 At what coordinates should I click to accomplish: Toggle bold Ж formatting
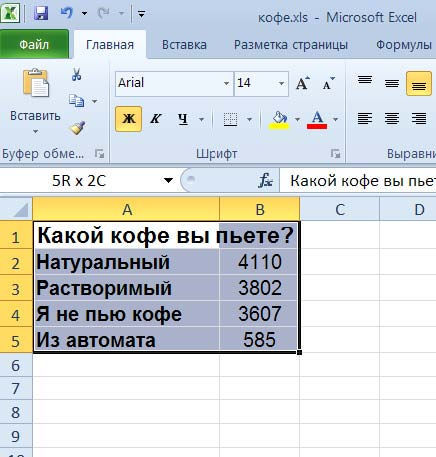point(129,119)
